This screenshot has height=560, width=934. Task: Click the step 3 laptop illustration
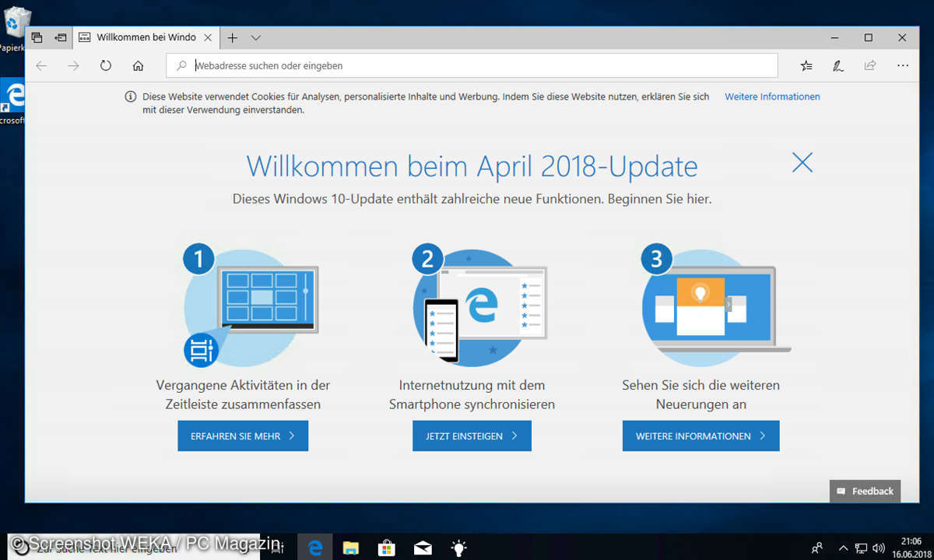click(715, 306)
